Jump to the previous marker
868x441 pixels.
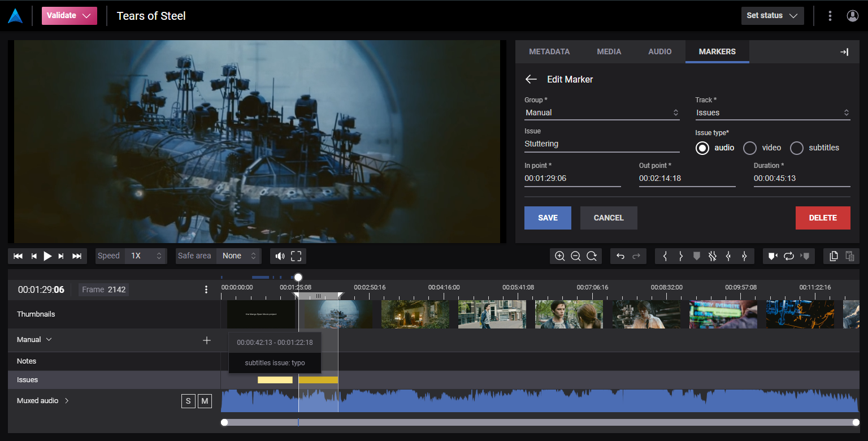pyautogui.click(x=772, y=256)
